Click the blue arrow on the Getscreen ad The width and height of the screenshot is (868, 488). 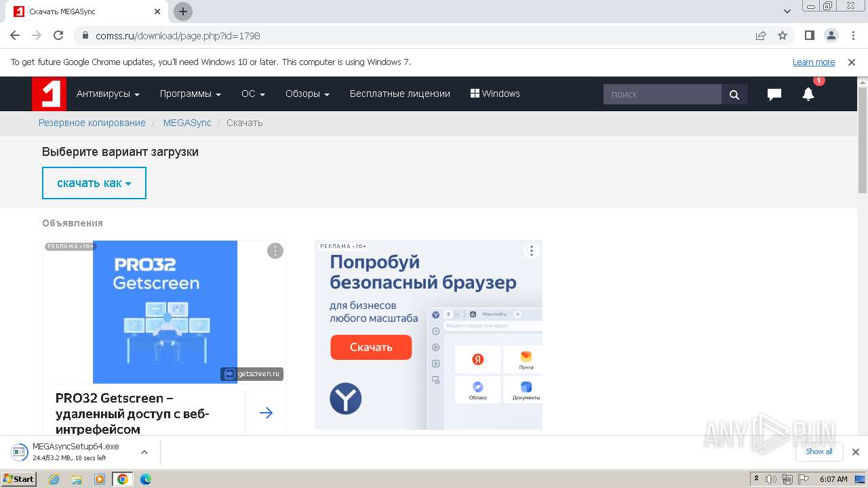tap(266, 413)
